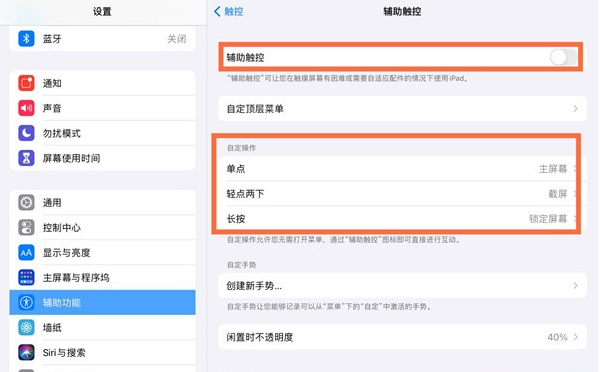
Task: Click the 辅助触控 page title
Action: coord(402,11)
